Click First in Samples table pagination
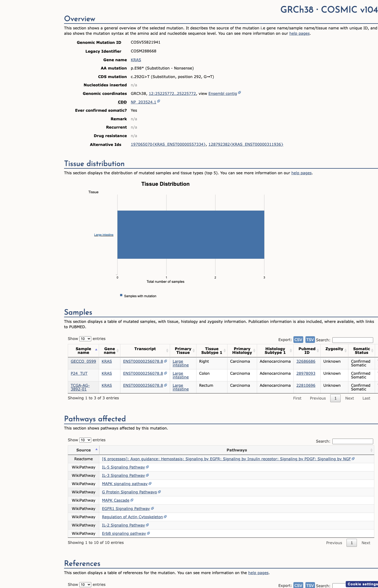This screenshot has height=588, width=378. point(297,398)
